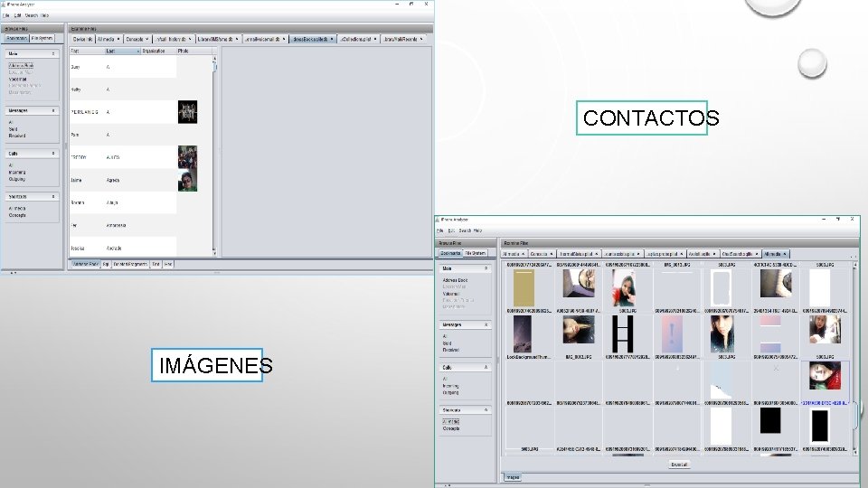Click pink exclamation mark thumbnail
The image size is (868, 488).
pos(672,334)
